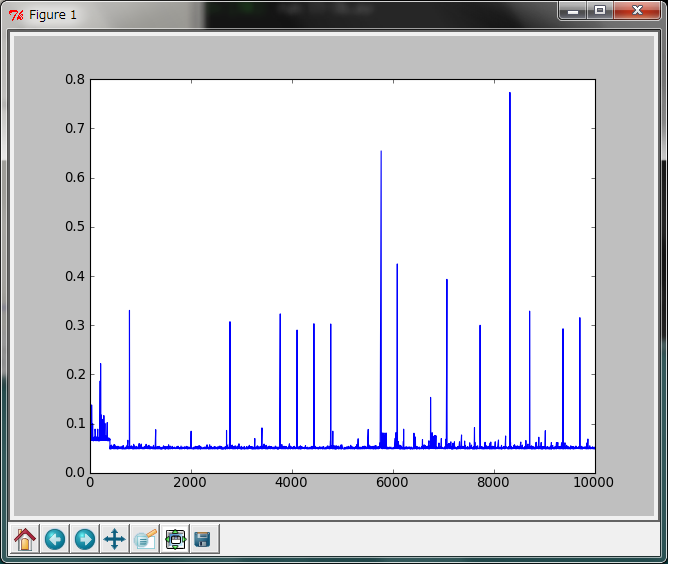Click the y-axis label 0.1
Screen dimensions: 677x564
coord(75,424)
